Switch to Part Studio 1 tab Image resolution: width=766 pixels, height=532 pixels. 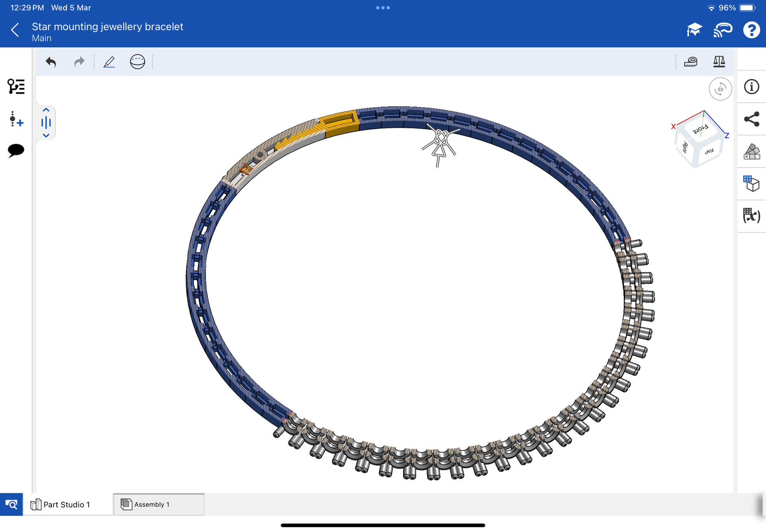(x=67, y=504)
